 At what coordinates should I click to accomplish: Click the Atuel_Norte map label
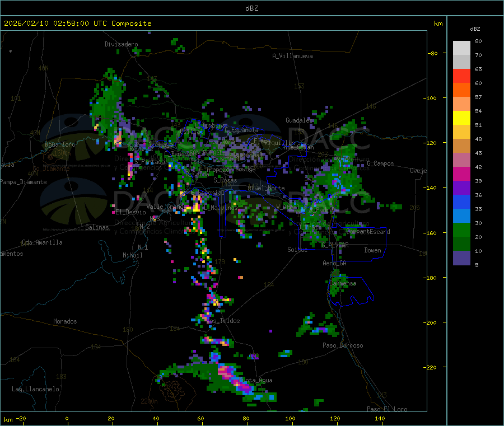coord(266,188)
